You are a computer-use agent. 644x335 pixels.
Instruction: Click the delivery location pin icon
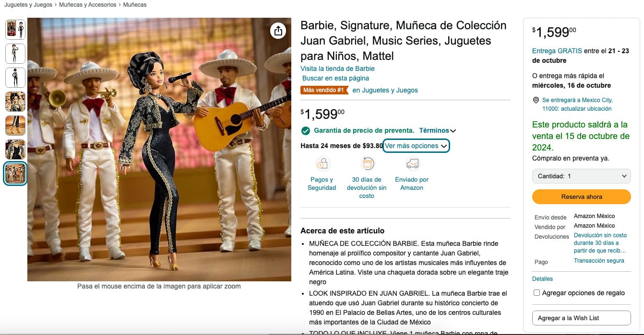coord(536,100)
